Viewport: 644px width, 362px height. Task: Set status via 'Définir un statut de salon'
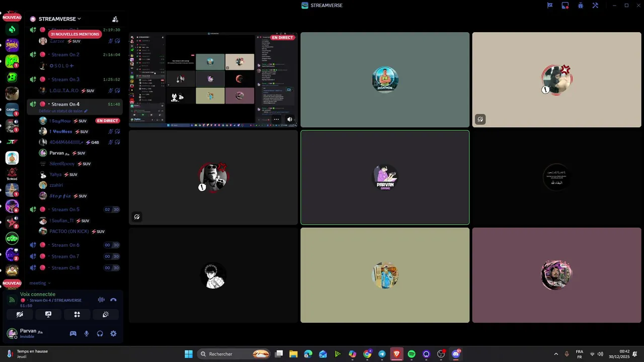(x=63, y=111)
